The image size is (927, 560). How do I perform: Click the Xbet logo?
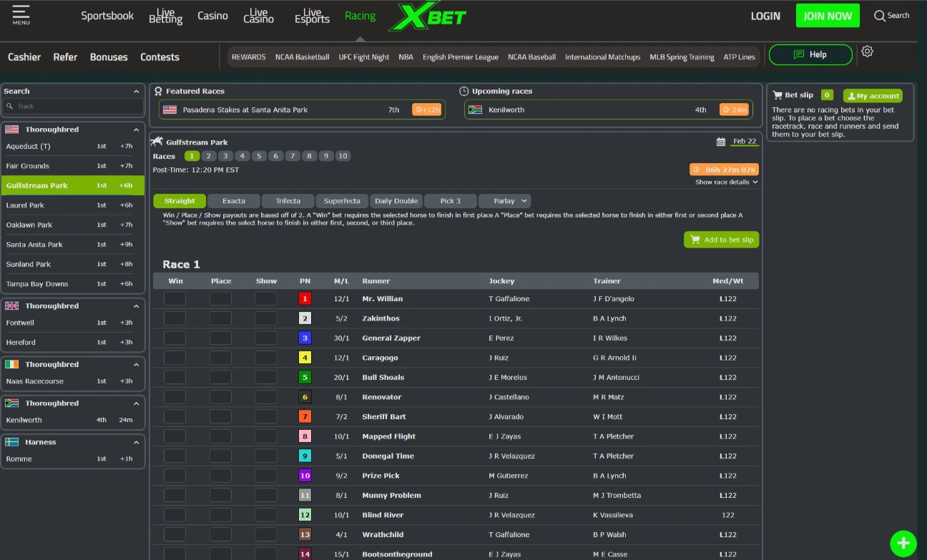(x=427, y=16)
